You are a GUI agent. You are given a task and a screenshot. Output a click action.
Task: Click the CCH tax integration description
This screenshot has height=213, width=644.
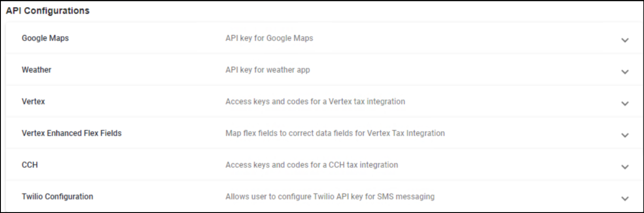coord(312,165)
